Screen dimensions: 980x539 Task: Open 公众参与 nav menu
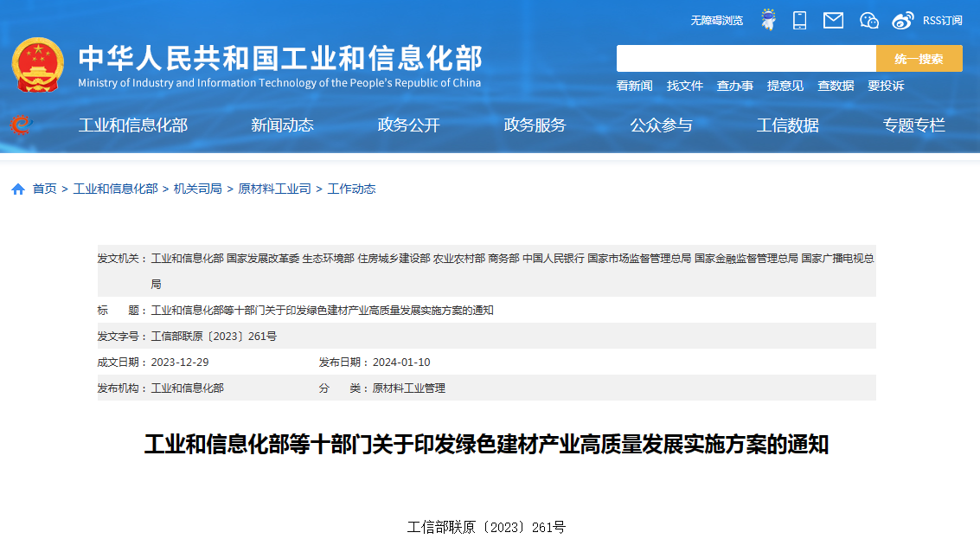[x=661, y=125]
